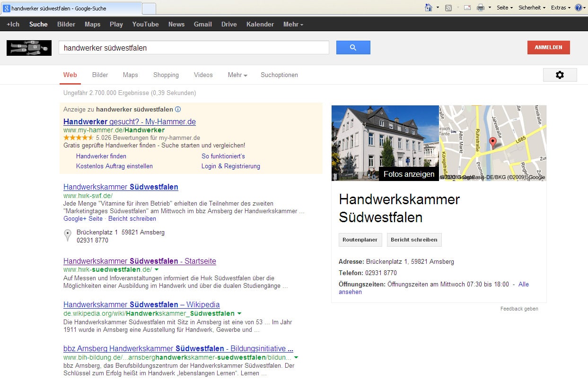Expand green arrow next to Wikipedia URL

click(239, 313)
